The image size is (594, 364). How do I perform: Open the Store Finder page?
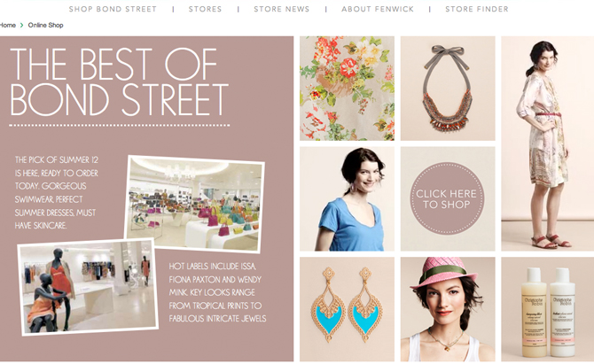click(x=477, y=9)
